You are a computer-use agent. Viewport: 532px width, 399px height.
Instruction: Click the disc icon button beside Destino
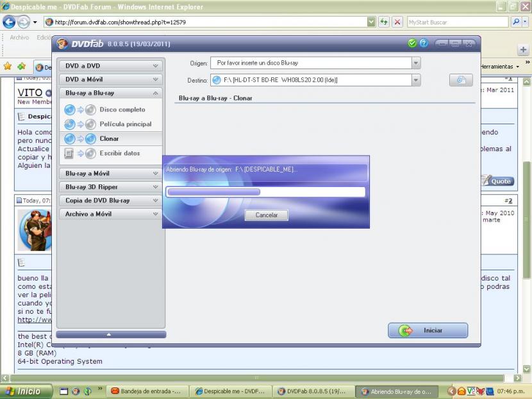click(461, 80)
